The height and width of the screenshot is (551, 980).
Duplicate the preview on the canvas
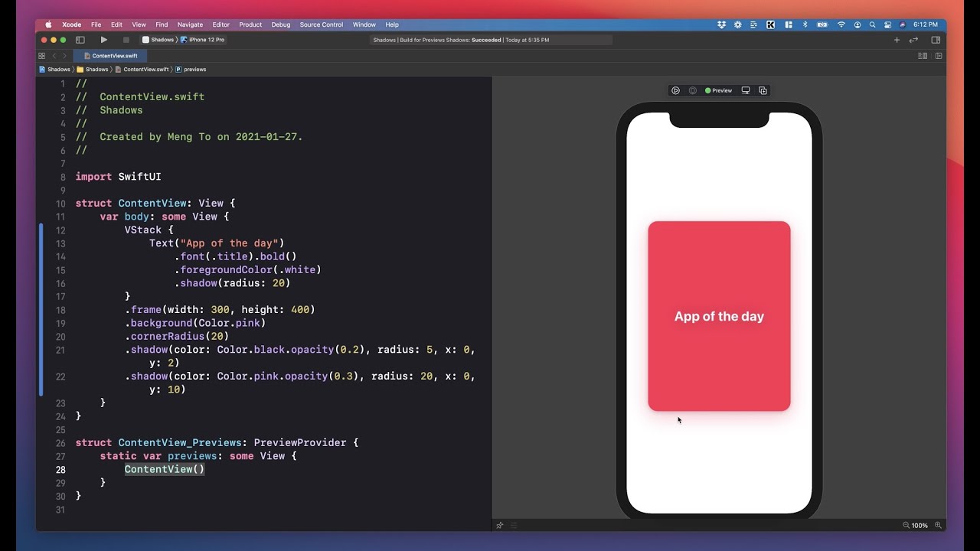coord(763,90)
